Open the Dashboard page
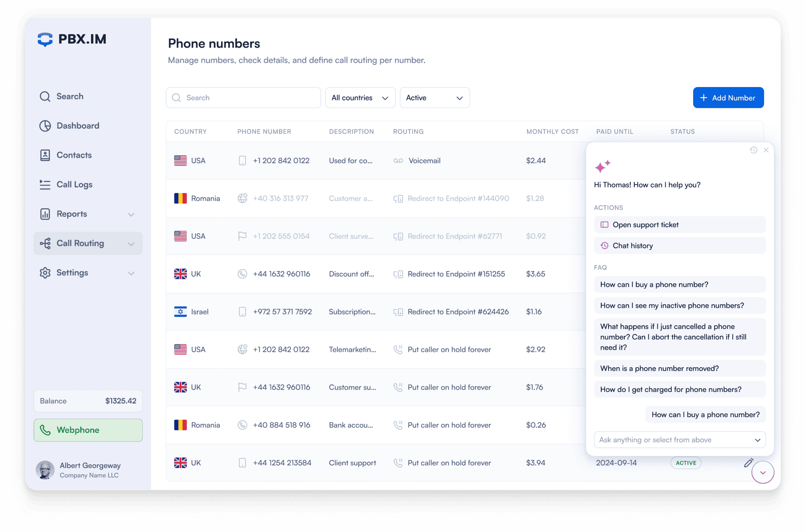The height and width of the screenshot is (532, 806). click(78, 126)
